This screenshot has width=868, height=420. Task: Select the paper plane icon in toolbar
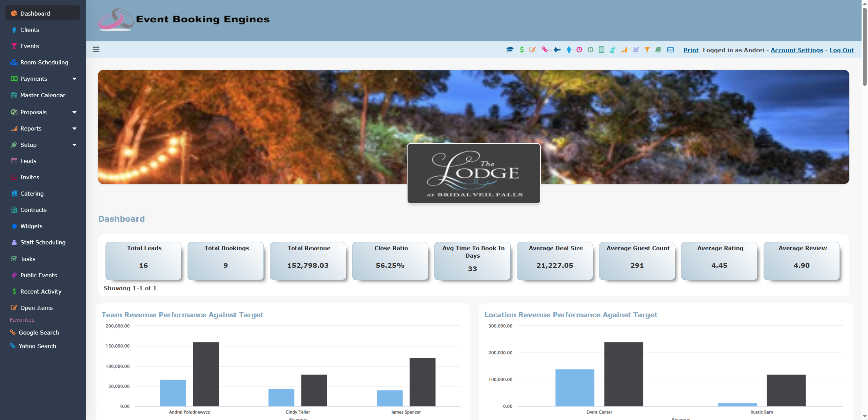click(x=557, y=49)
